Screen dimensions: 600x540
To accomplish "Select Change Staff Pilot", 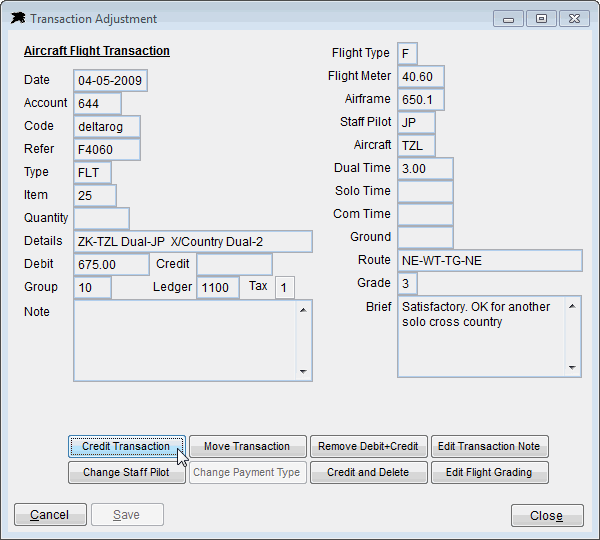I will [x=127, y=472].
